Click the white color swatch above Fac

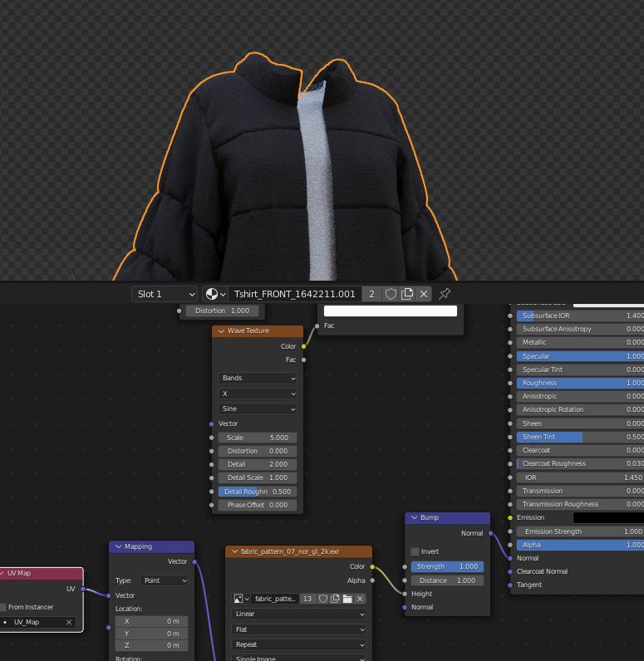[x=390, y=311]
